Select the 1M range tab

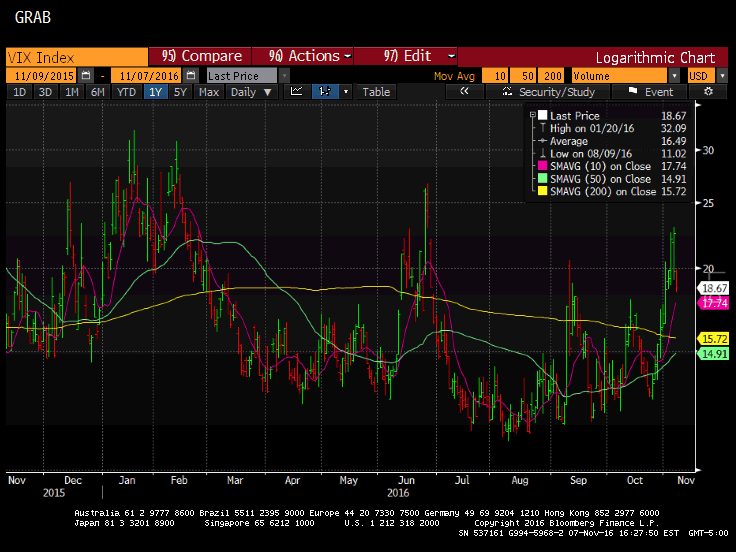click(x=71, y=92)
